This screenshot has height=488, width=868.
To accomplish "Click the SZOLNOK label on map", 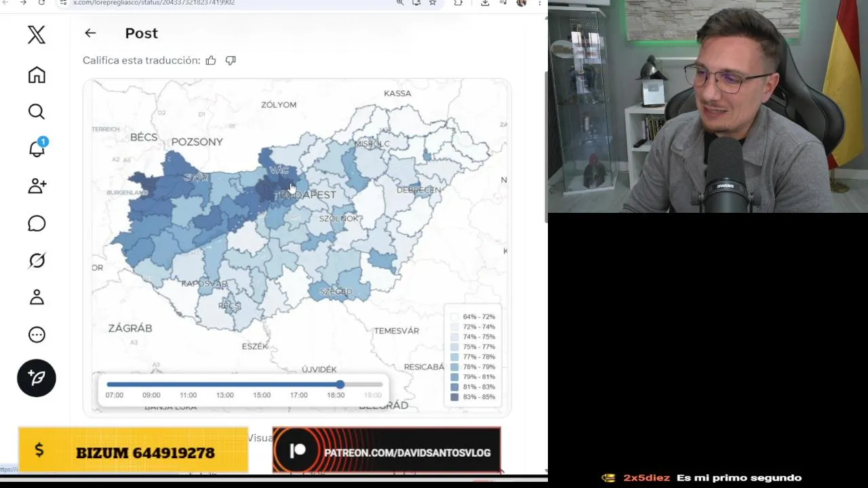I will point(338,218).
